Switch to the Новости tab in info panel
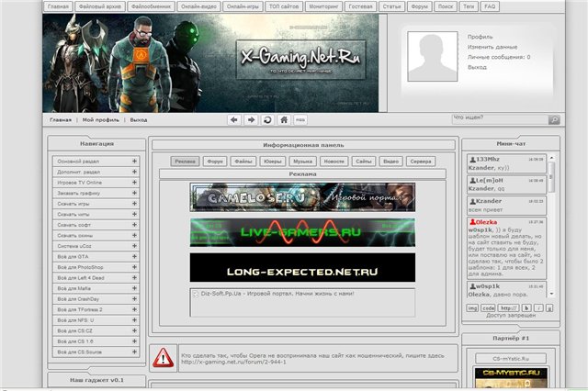Image resolution: width=588 pixels, height=391 pixels. 334,162
